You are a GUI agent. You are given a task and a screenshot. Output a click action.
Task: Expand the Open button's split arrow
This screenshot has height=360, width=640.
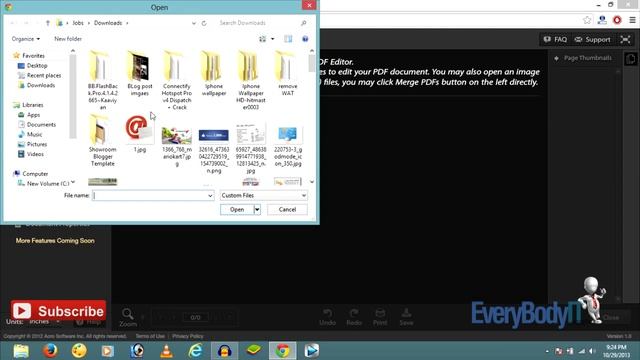(257, 209)
